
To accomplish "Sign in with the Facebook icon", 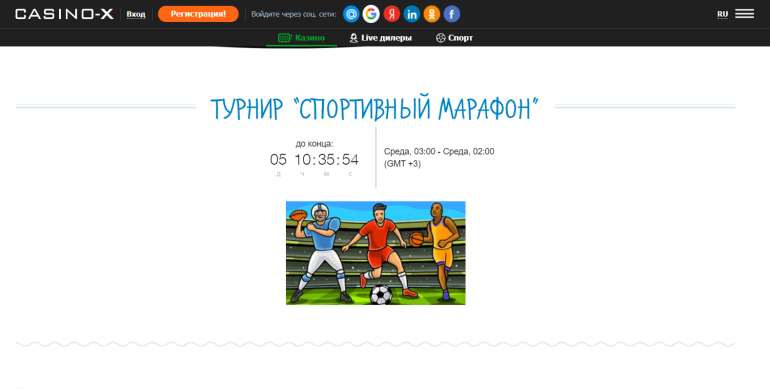I will (x=452, y=14).
